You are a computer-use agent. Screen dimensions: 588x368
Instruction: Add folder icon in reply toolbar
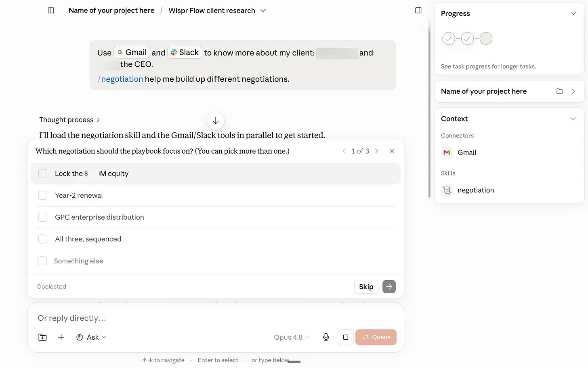click(x=42, y=337)
